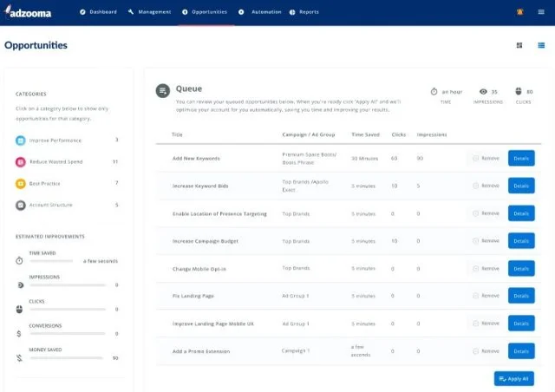Click the Impressions eye icon in sidebar
Viewport: 555px width, 392px height.
[21, 285]
